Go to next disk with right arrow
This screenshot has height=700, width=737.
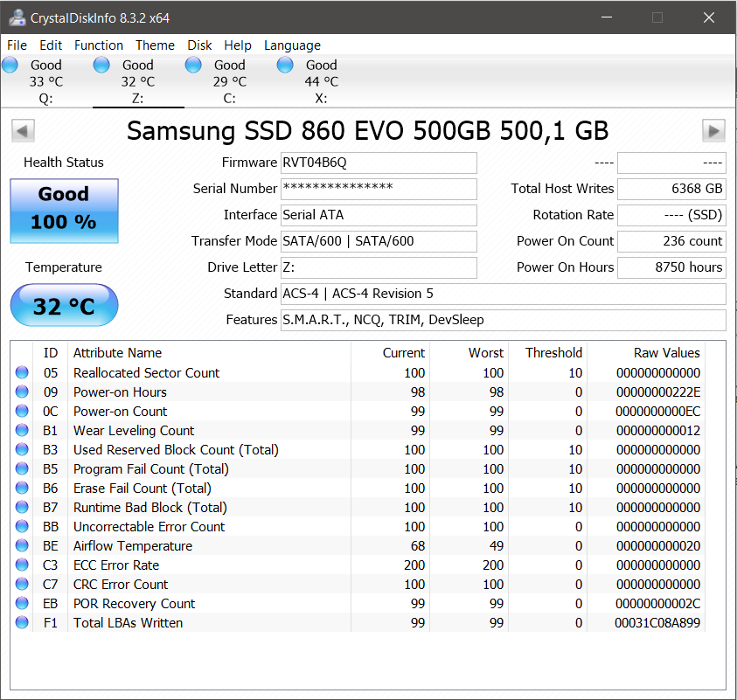(713, 130)
